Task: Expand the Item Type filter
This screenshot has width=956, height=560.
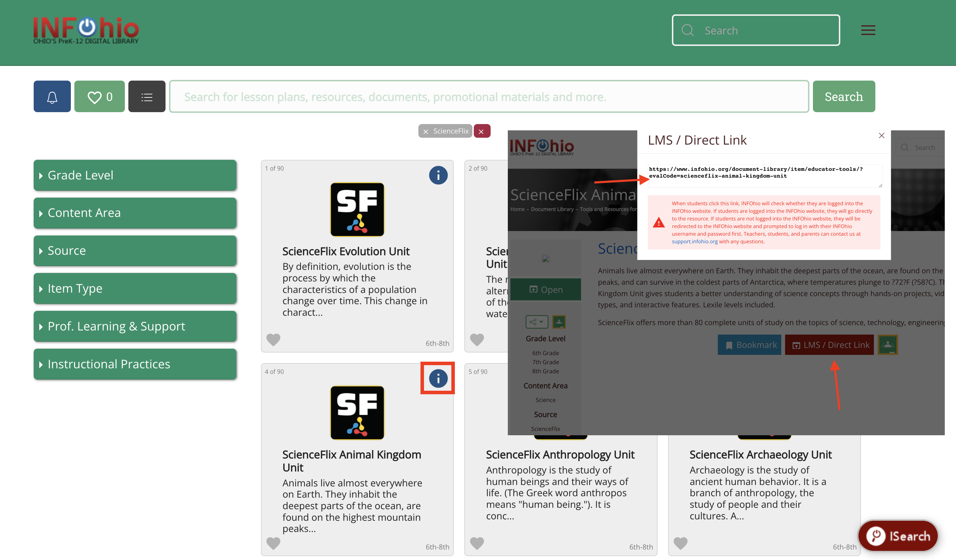Action: (135, 288)
